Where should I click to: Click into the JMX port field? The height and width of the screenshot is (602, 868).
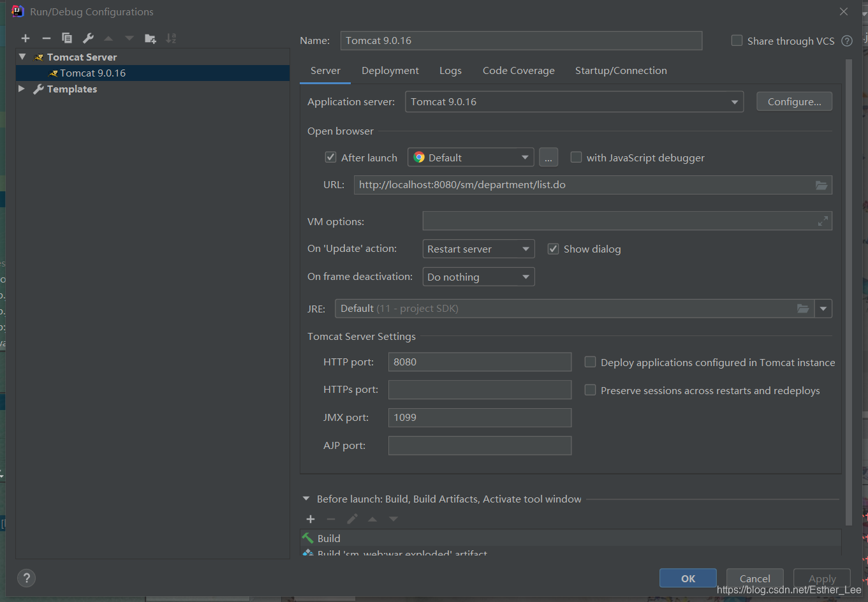[x=480, y=418]
